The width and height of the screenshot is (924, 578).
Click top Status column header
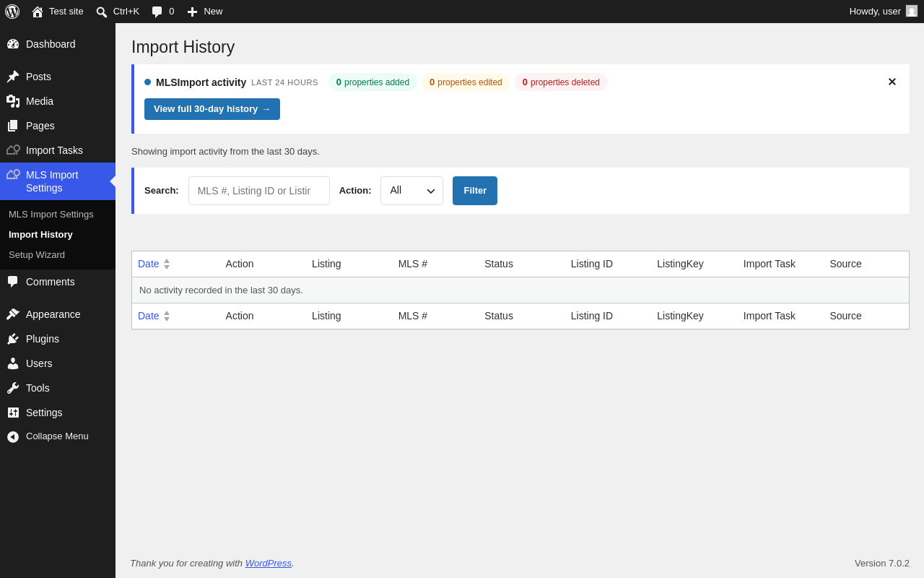point(499,264)
